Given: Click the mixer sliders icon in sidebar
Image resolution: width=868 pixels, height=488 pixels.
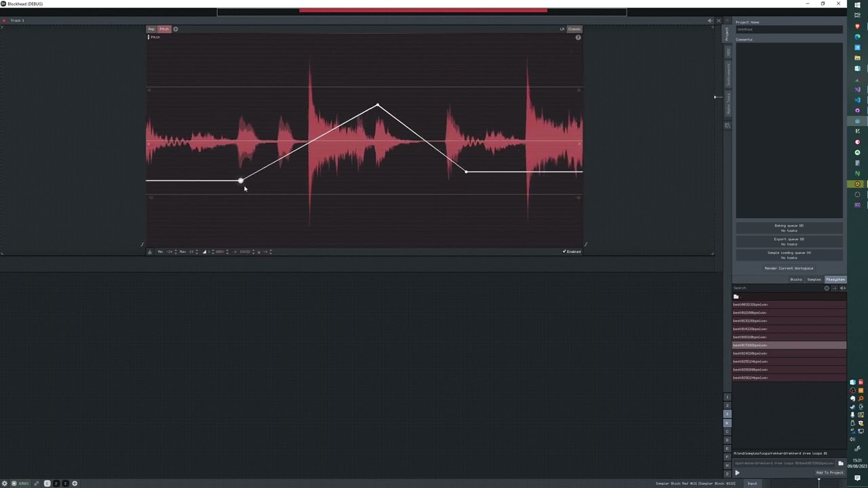Looking at the screenshot, I should pos(728,125).
